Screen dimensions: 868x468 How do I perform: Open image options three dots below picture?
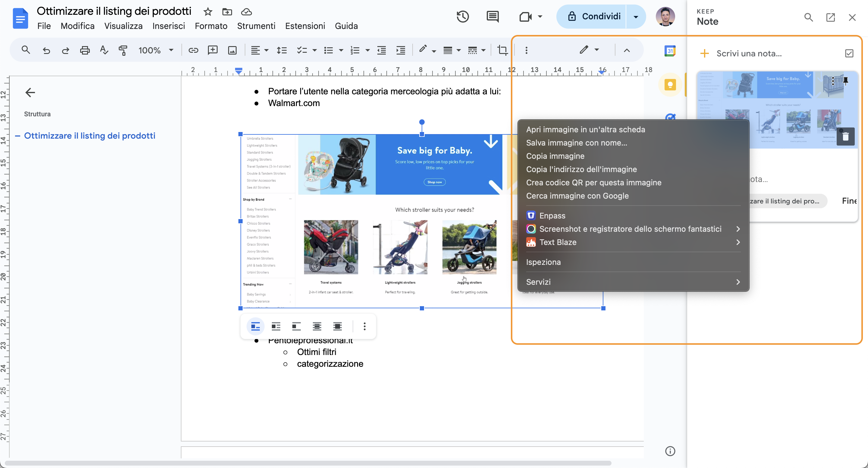tap(364, 326)
